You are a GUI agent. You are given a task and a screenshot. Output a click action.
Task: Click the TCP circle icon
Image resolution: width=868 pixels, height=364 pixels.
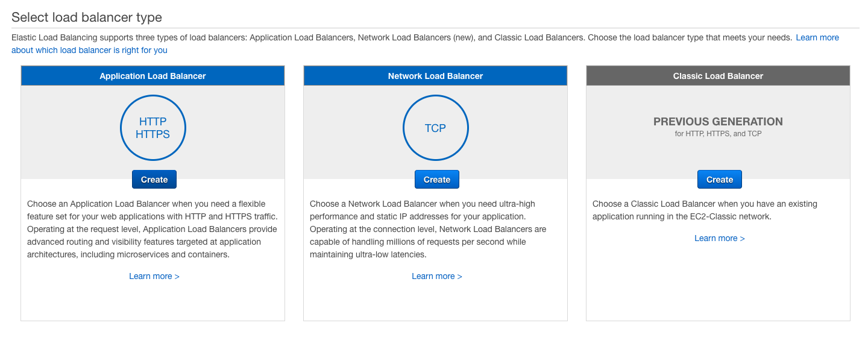(x=435, y=128)
